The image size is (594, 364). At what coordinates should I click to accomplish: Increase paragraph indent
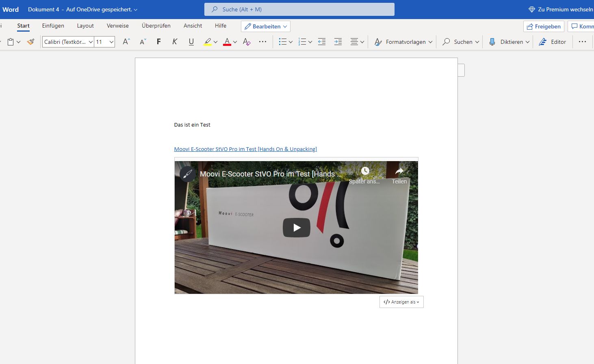point(338,42)
